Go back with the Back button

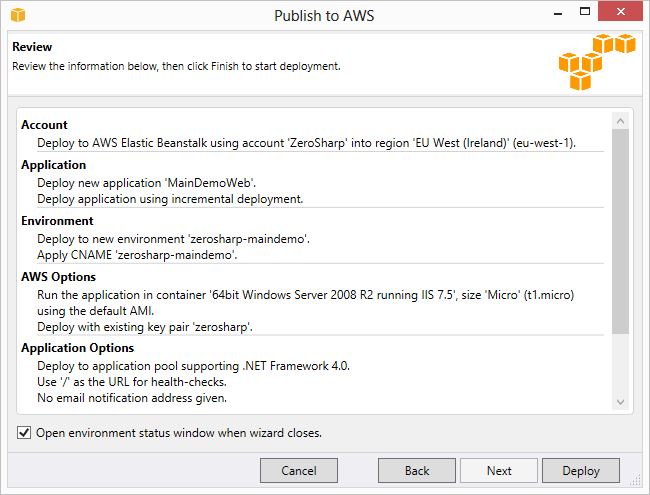[x=417, y=471]
